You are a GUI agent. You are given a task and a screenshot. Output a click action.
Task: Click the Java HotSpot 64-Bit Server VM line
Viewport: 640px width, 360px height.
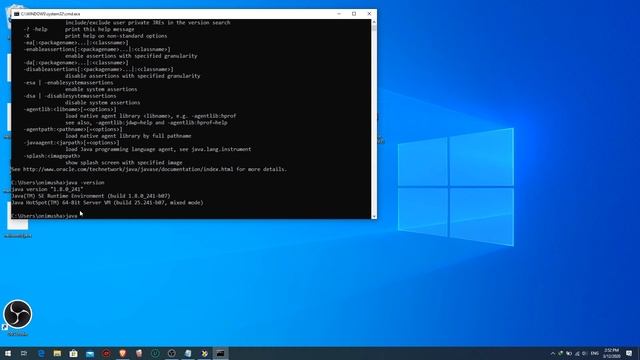tap(107, 202)
